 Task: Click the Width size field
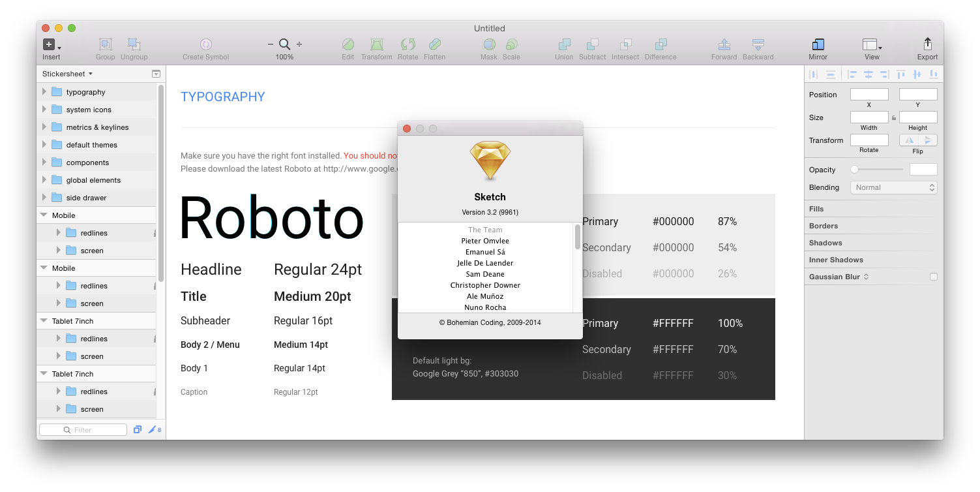tap(869, 117)
